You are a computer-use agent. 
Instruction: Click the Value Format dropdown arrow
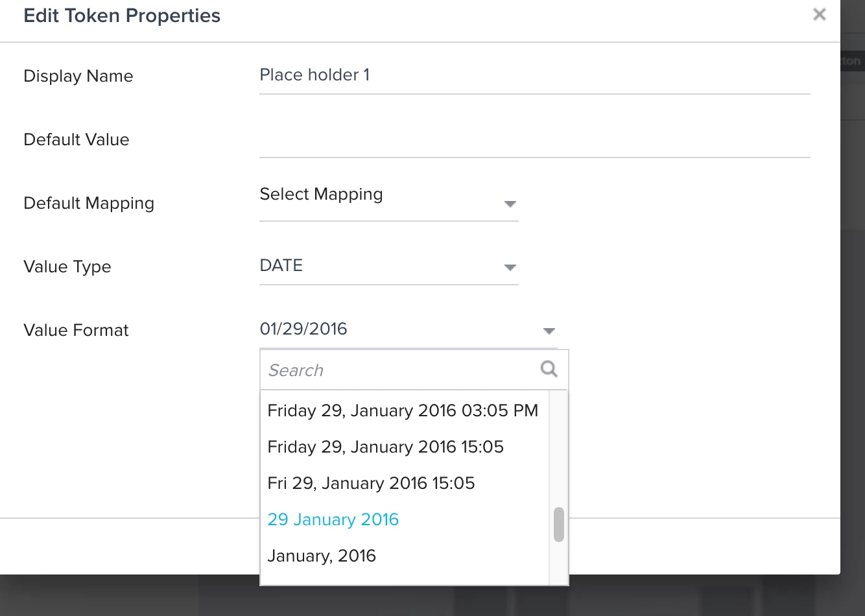549,331
